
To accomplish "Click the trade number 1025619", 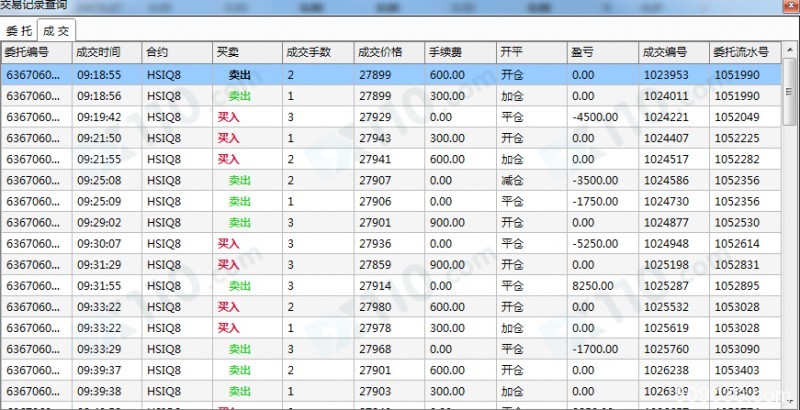I will 666,328.
